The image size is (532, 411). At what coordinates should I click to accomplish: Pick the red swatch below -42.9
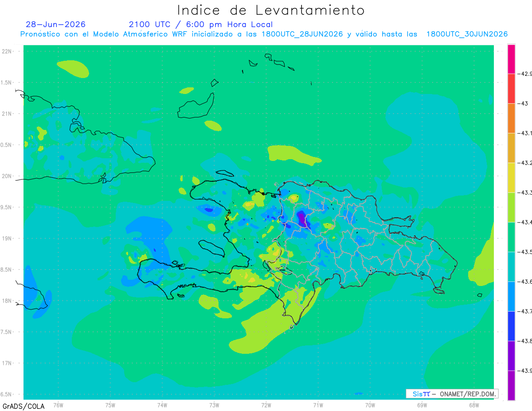click(x=511, y=88)
